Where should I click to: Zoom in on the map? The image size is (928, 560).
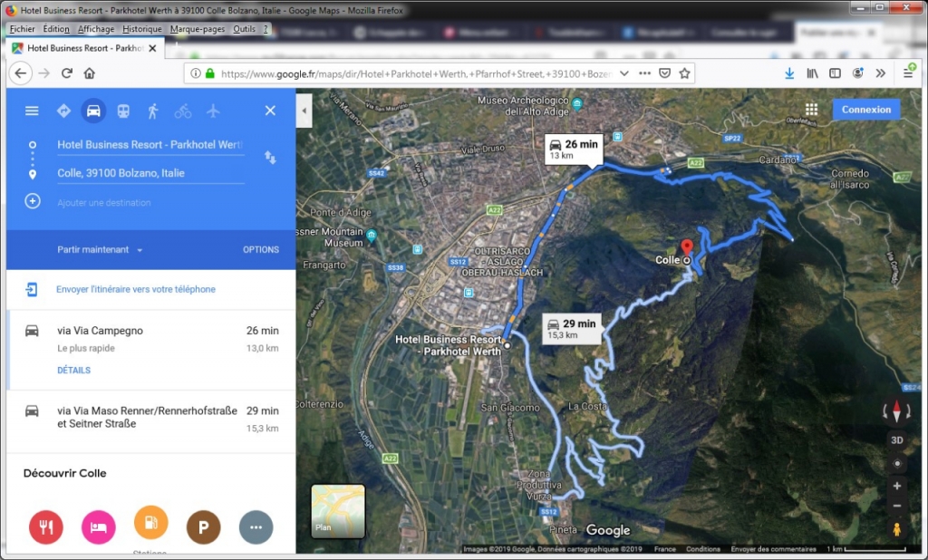pos(897,486)
